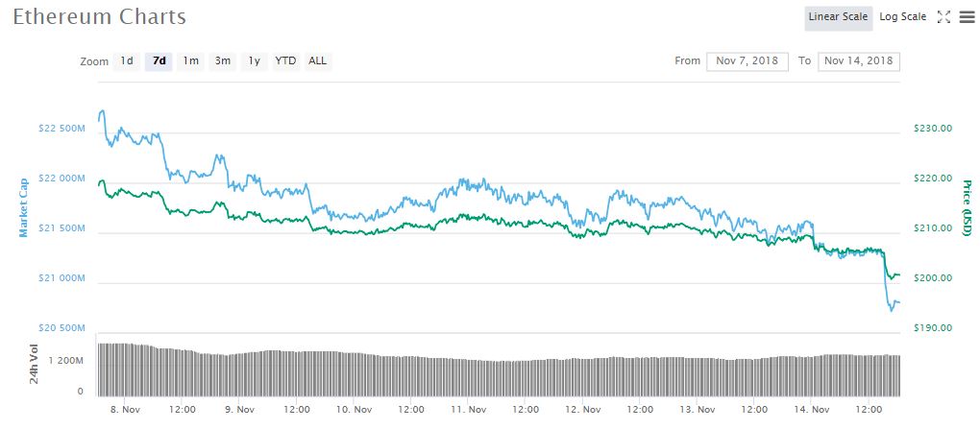Click the 14. Nov date label
Screen dimensions: 980x429
click(x=811, y=410)
